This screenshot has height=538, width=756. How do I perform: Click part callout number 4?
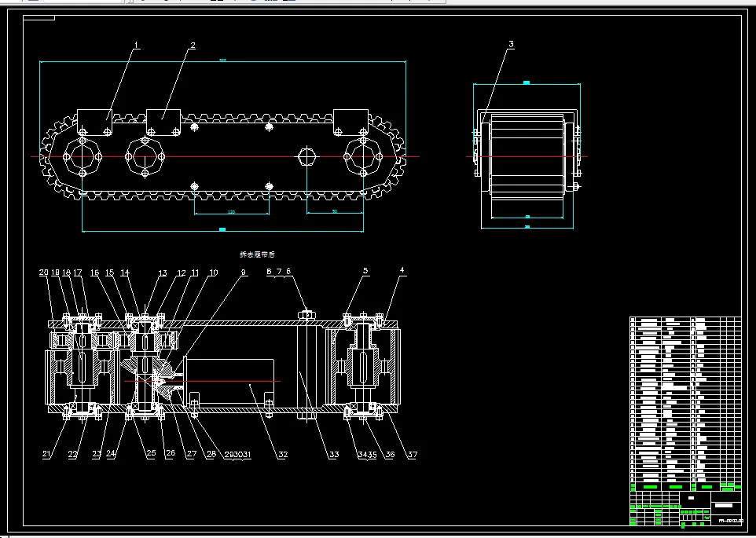click(402, 270)
